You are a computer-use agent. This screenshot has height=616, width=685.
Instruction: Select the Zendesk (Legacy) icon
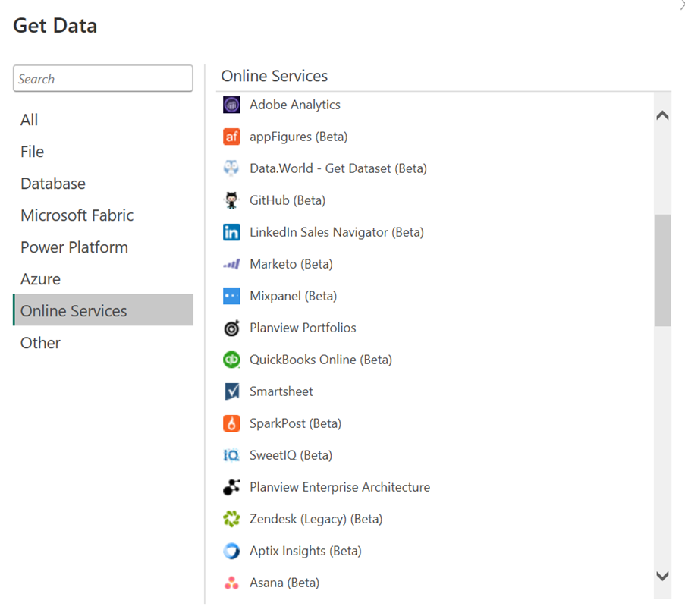(x=231, y=519)
